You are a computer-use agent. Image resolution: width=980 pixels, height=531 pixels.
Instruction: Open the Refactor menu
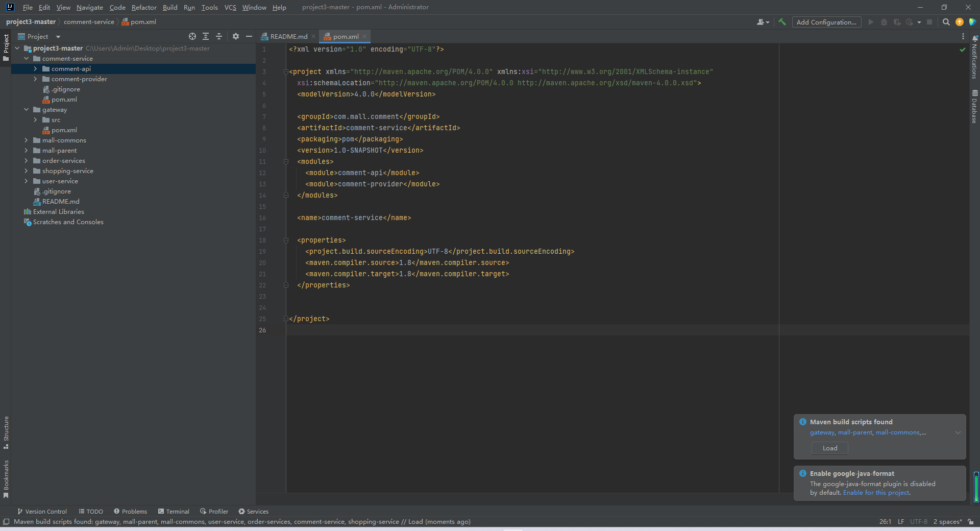click(144, 7)
